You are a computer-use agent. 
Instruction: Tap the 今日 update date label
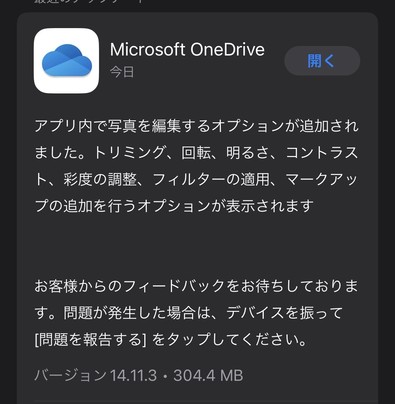pyautogui.click(x=122, y=72)
